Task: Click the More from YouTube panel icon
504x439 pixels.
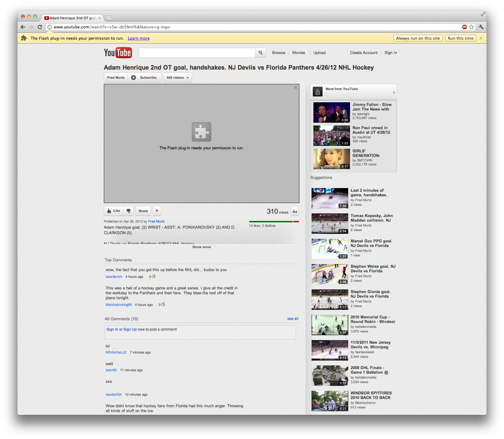Action: pyautogui.click(x=318, y=91)
